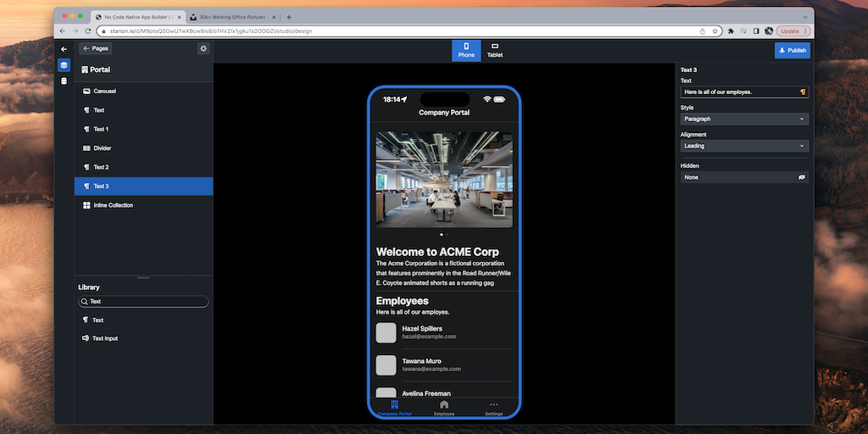Viewport: 868px width, 434px height.
Task: Reload the browser page
Action: (x=88, y=31)
